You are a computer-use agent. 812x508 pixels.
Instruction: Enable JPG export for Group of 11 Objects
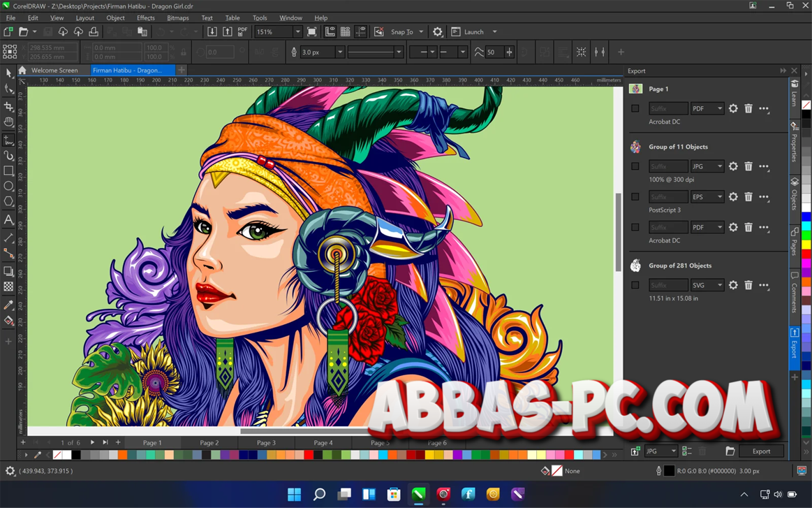pos(635,166)
